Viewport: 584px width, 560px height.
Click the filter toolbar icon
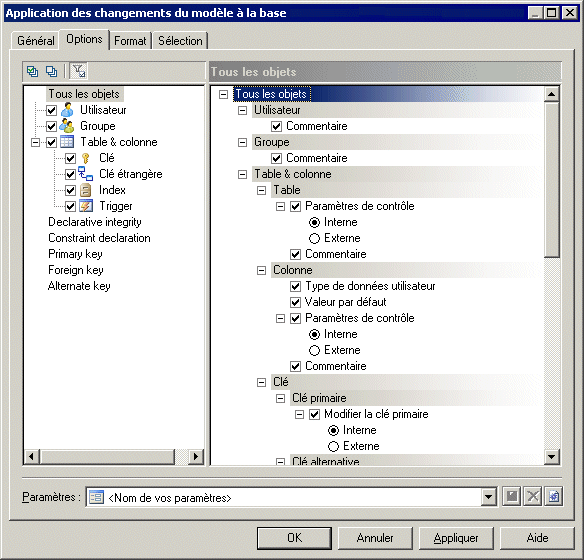pos(79,71)
